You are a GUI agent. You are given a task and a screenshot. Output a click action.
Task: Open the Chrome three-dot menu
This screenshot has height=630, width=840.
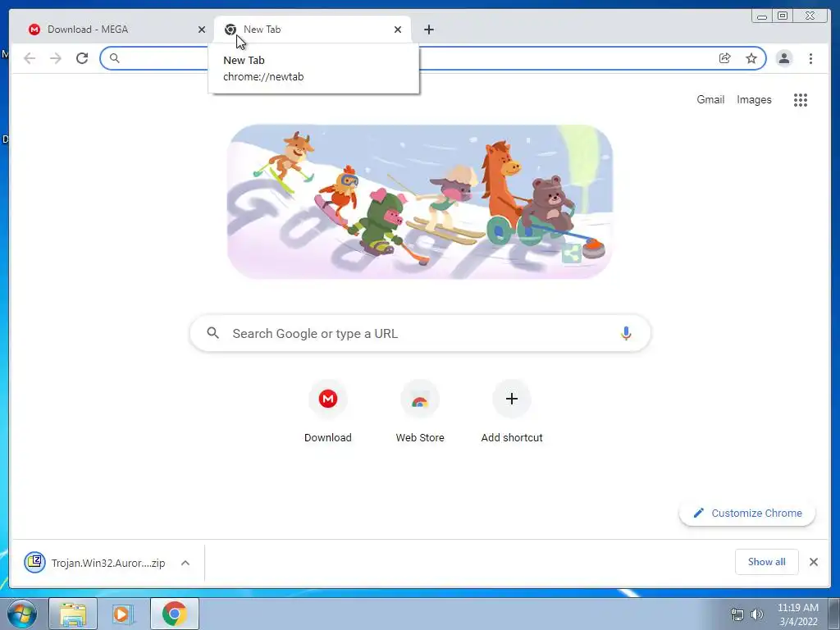(x=810, y=58)
